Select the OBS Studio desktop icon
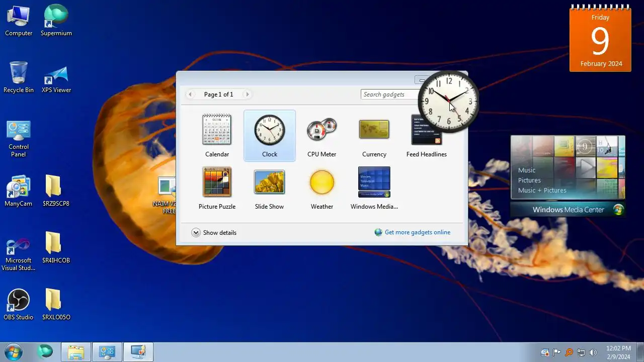Viewport: 644px width, 362px height. click(19, 305)
